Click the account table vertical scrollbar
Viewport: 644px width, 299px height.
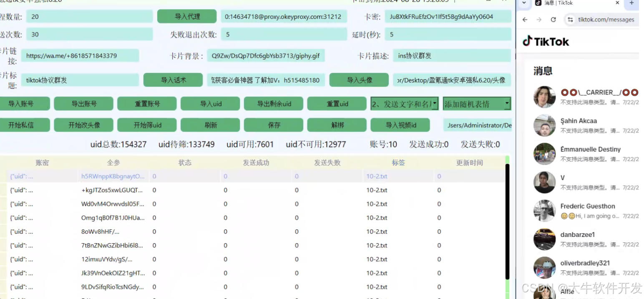tap(507, 222)
